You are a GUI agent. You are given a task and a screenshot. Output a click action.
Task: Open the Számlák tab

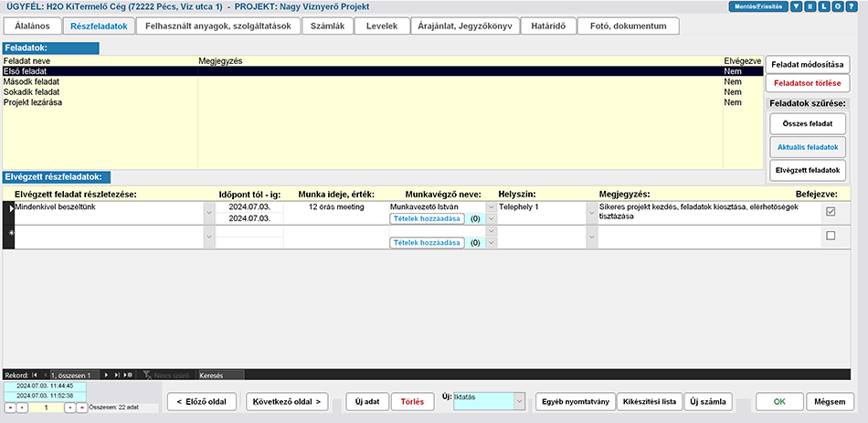coord(326,26)
